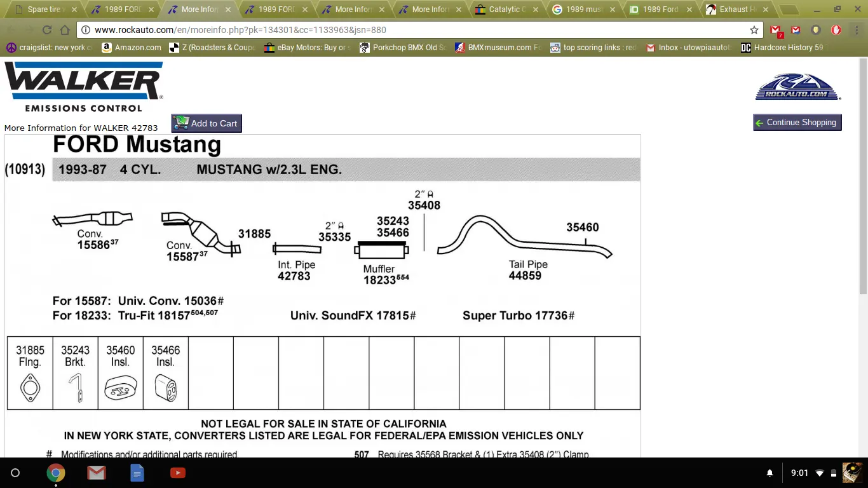This screenshot has height=488, width=868.
Task: Click the NOT LEGAL FOR SALE IN CALIFORNIA notice
Action: [x=323, y=424]
